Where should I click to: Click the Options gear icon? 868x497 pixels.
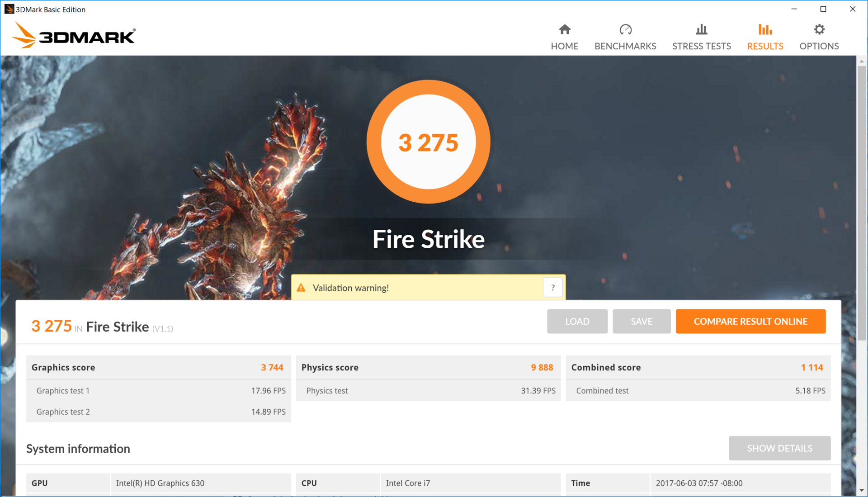(x=819, y=29)
